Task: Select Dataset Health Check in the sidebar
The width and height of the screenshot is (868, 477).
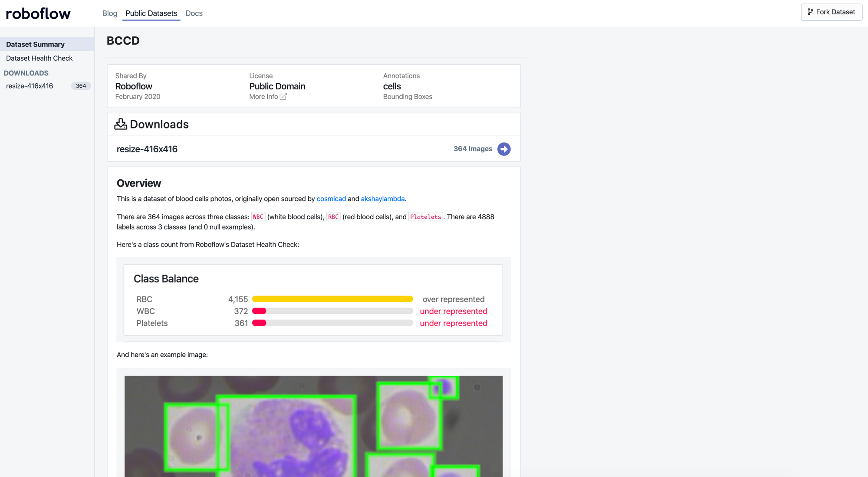Action: point(39,58)
